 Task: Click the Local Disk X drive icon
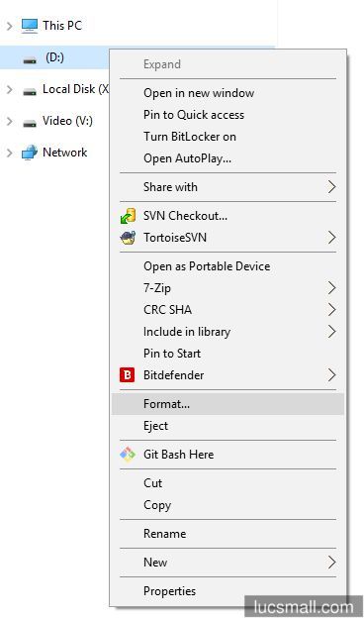(x=30, y=92)
